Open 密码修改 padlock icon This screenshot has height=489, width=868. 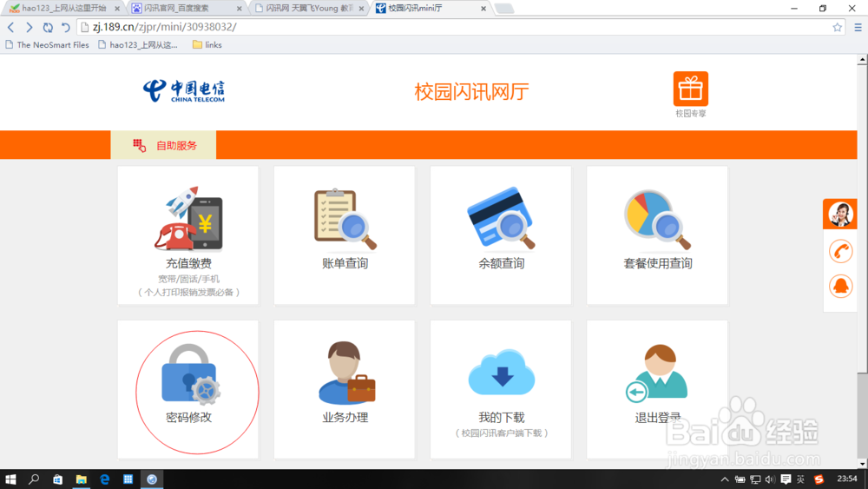coord(190,373)
